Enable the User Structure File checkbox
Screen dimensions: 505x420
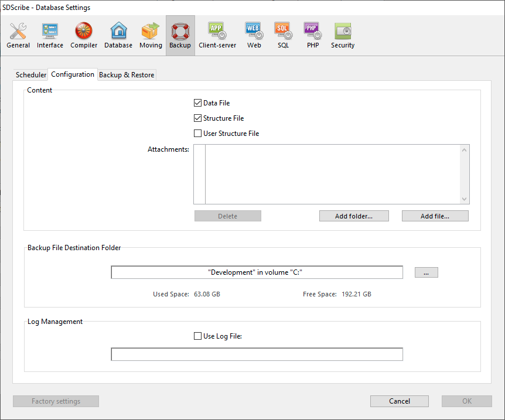pos(198,134)
